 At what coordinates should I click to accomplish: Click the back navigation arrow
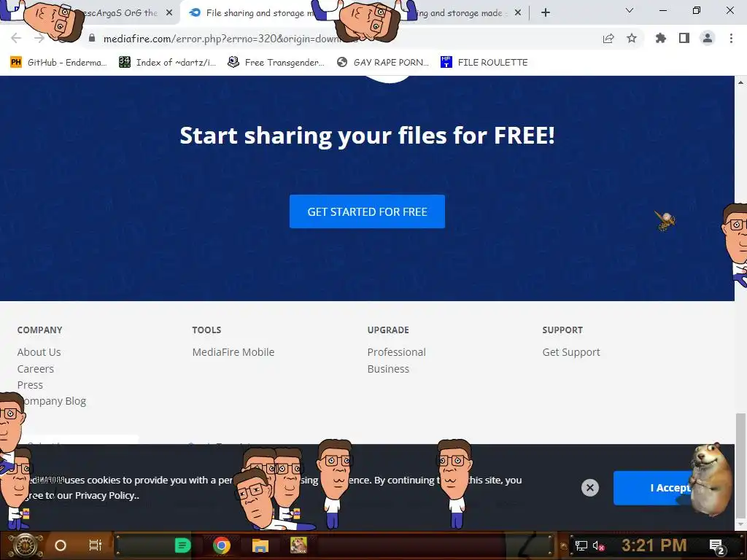(x=16, y=38)
